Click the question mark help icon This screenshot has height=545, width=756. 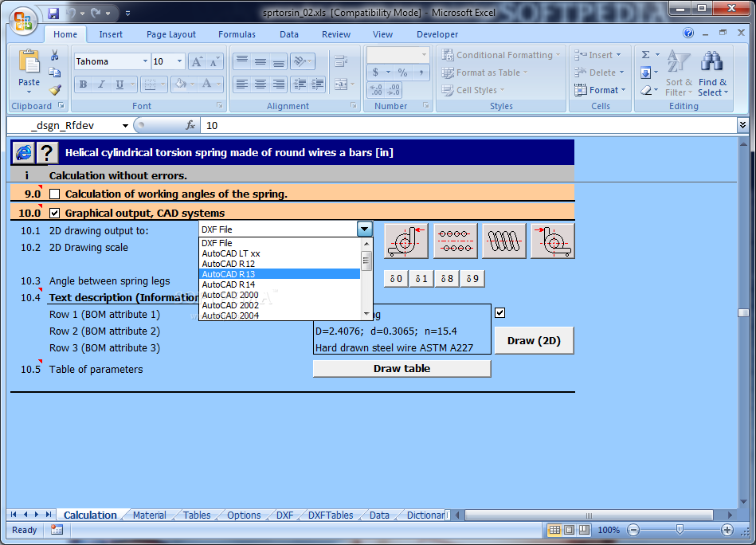point(47,153)
